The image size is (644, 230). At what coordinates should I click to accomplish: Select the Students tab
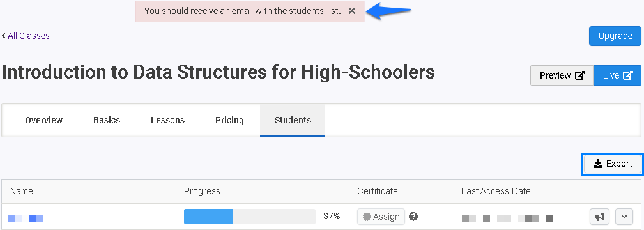pos(293,120)
